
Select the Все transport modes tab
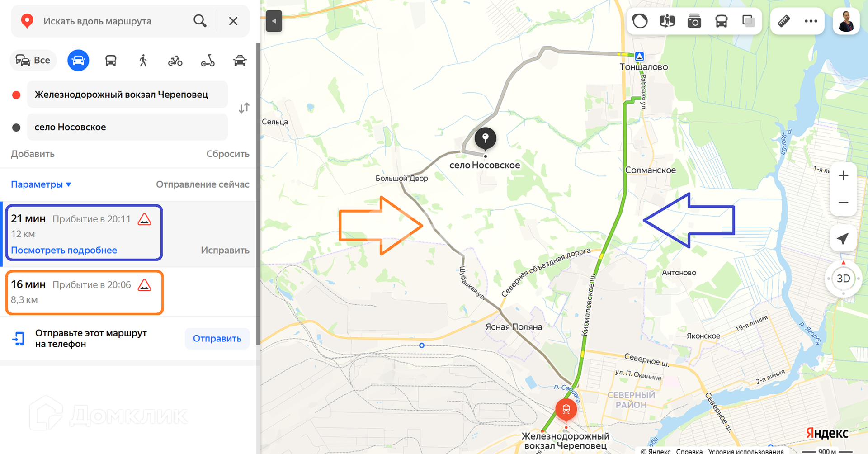coord(33,61)
